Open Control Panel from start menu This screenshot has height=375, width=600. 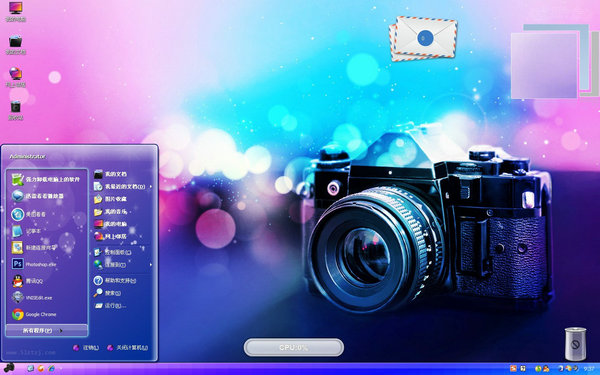[x=112, y=252]
